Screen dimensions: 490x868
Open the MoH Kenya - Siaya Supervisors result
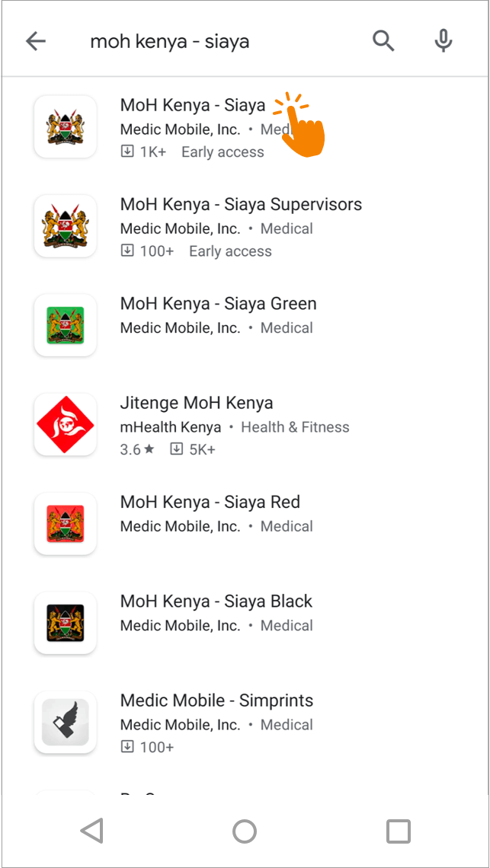tap(241, 204)
